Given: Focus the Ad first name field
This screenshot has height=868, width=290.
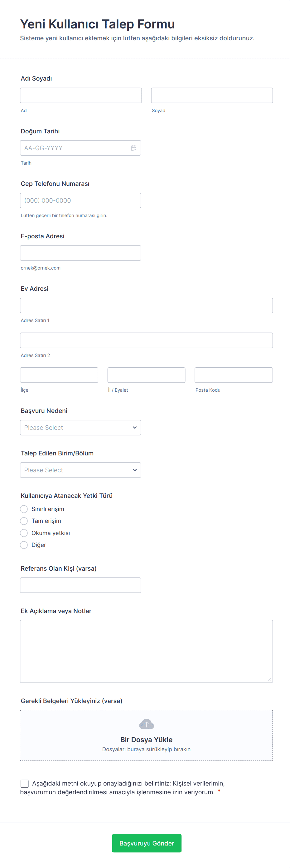Looking at the screenshot, I should (81, 95).
